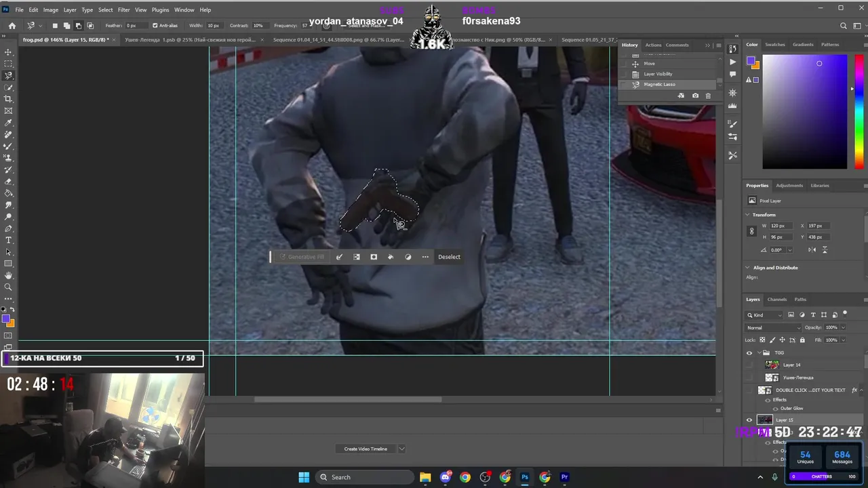The width and height of the screenshot is (868, 488).
Task: Collapse Align and Distribute section
Action: pyautogui.click(x=748, y=268)
